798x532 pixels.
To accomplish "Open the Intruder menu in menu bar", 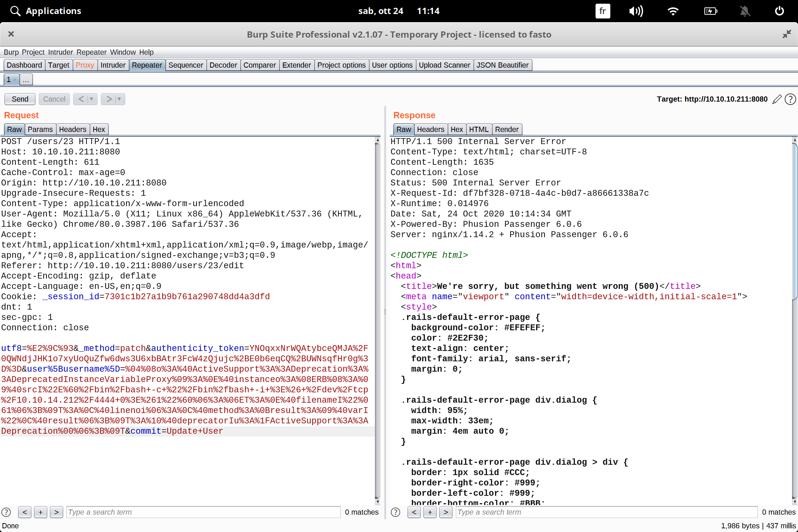I will tap(61, 52).
